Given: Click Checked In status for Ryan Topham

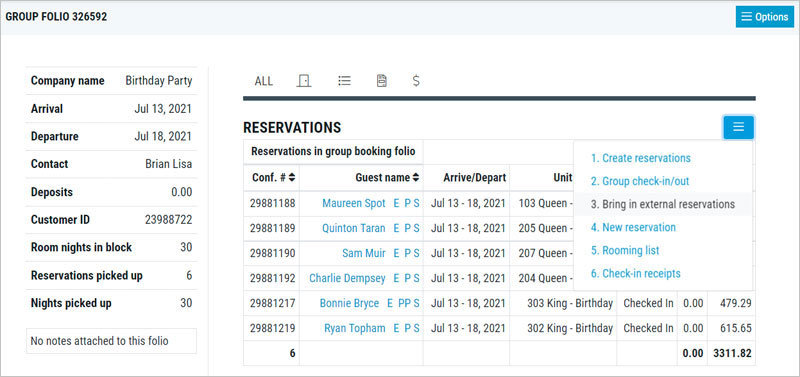Looking at the screenshot, I should coord(648,328).
